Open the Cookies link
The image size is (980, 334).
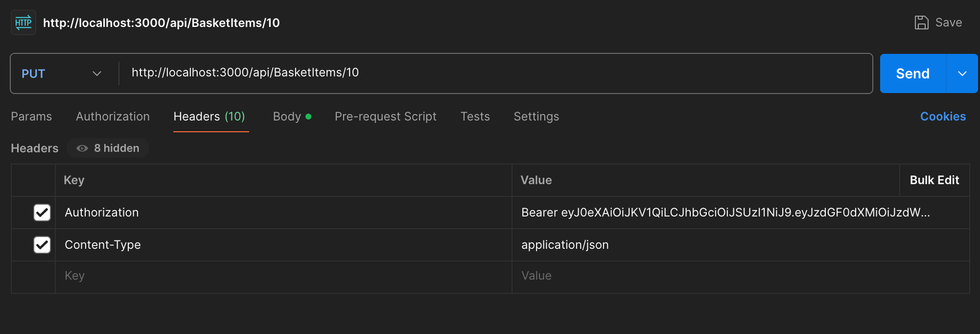pyautogui.click(x=943, y=117)
